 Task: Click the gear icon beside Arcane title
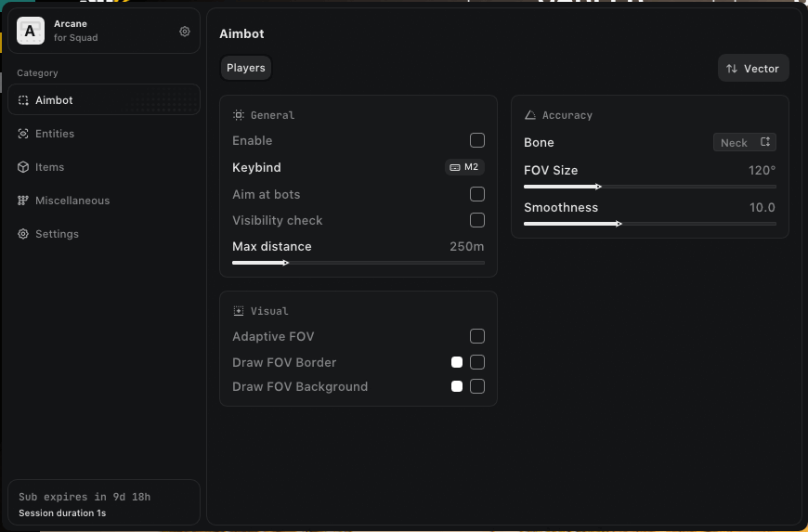pos(185,32)
